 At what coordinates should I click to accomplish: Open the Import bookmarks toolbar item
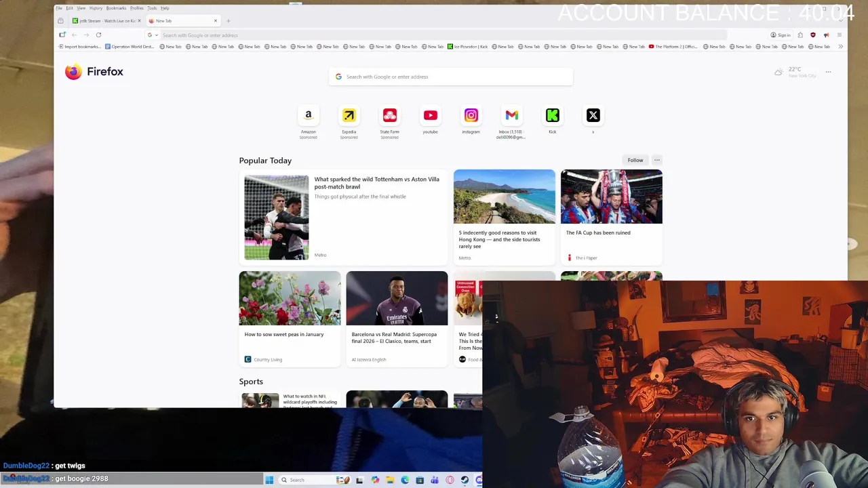pos(79,47)
